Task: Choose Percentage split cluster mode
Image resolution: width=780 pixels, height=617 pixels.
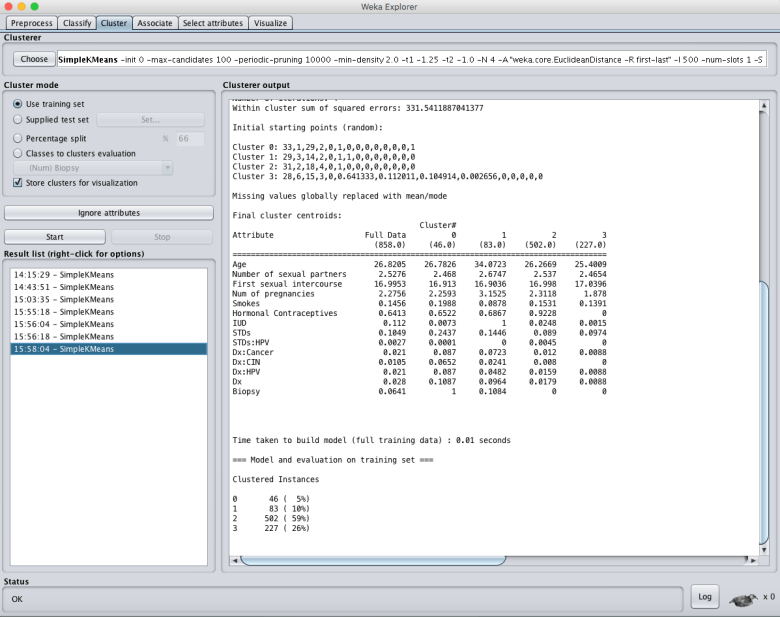Action: tap(19, 137)
